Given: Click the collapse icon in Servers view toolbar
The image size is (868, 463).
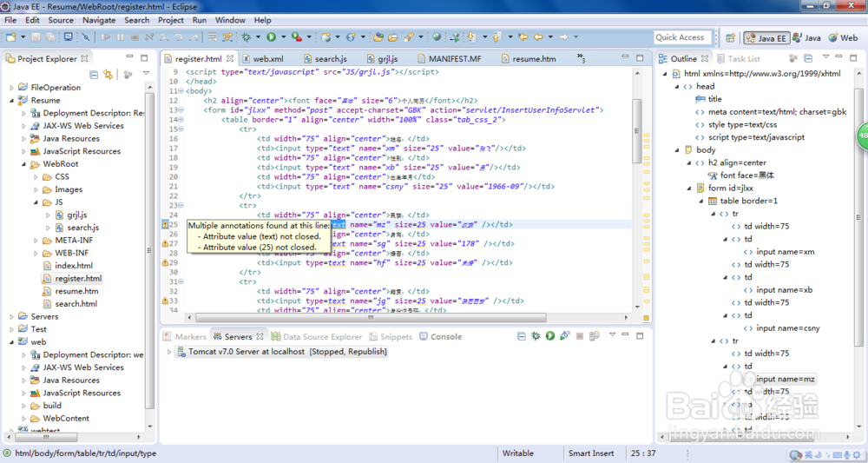Looking at the screenshot, I should (521, 336).
